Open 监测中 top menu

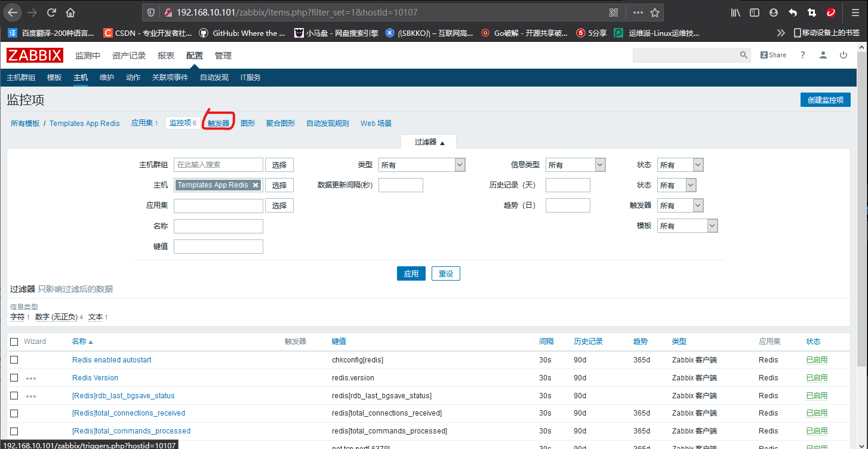tap(88, 56)
